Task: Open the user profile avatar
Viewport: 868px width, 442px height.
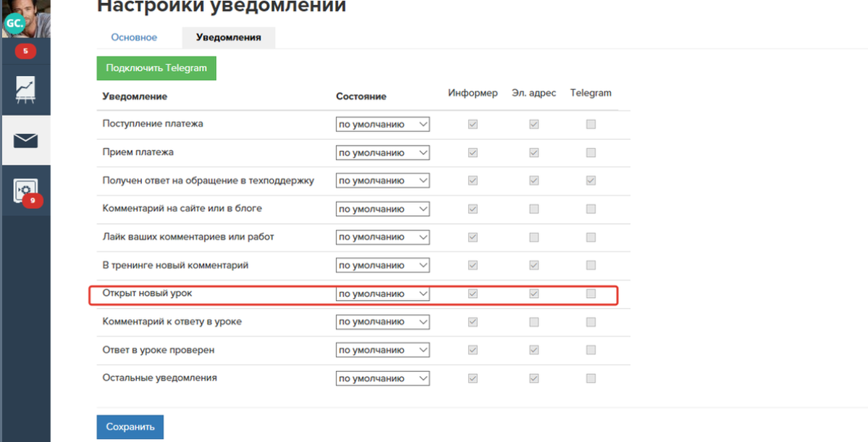Action: point(26,19)
